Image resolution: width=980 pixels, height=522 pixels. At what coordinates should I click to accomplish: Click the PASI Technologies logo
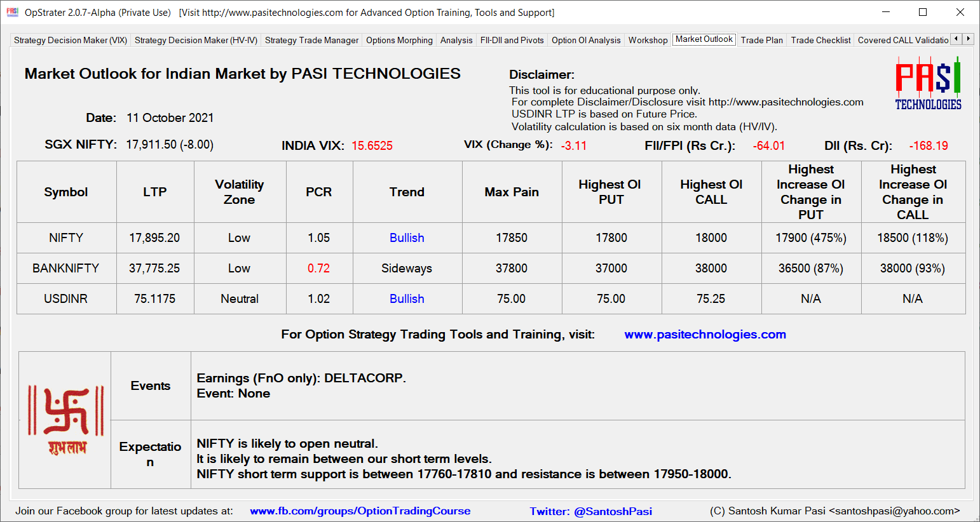tap(928, 84)
